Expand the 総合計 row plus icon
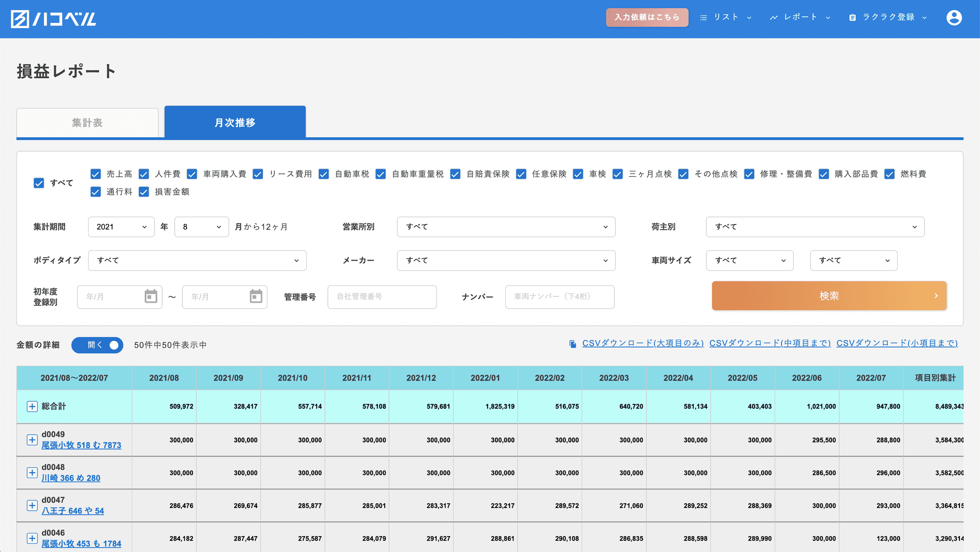The image size is (980, 552). 32,406
